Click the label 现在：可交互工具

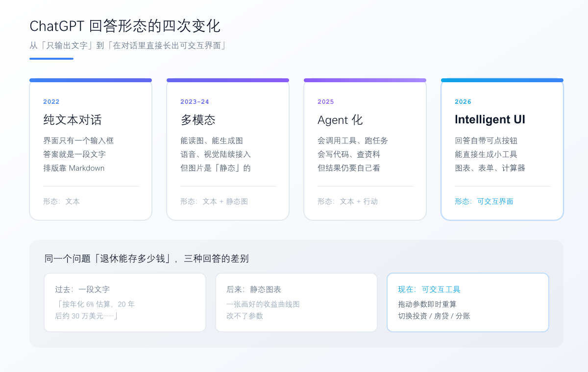(429, 289)
